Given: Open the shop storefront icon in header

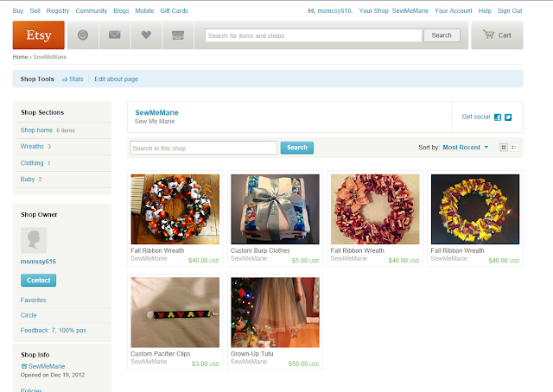Looking at the screenshot, I should coord(178,35).
